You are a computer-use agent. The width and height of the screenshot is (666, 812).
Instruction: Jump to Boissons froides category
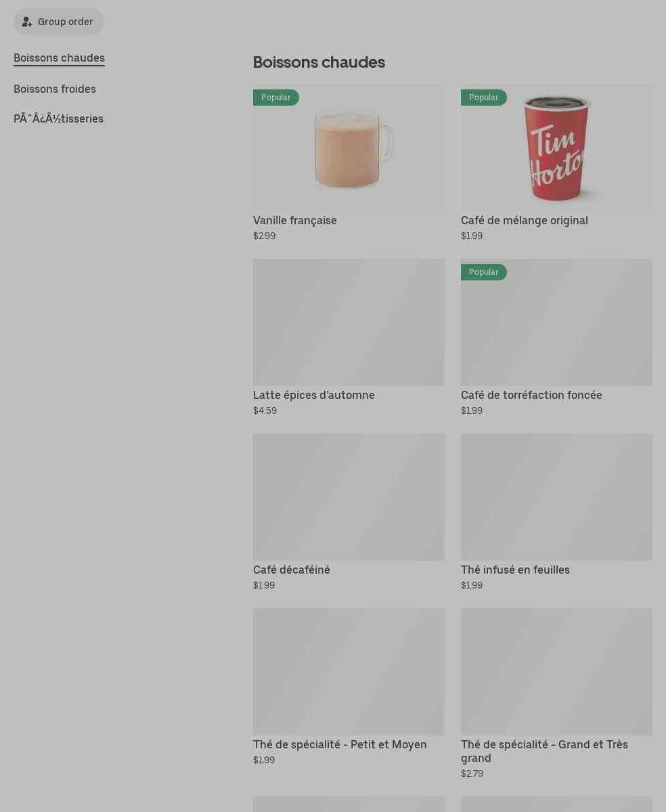point(55,89)
